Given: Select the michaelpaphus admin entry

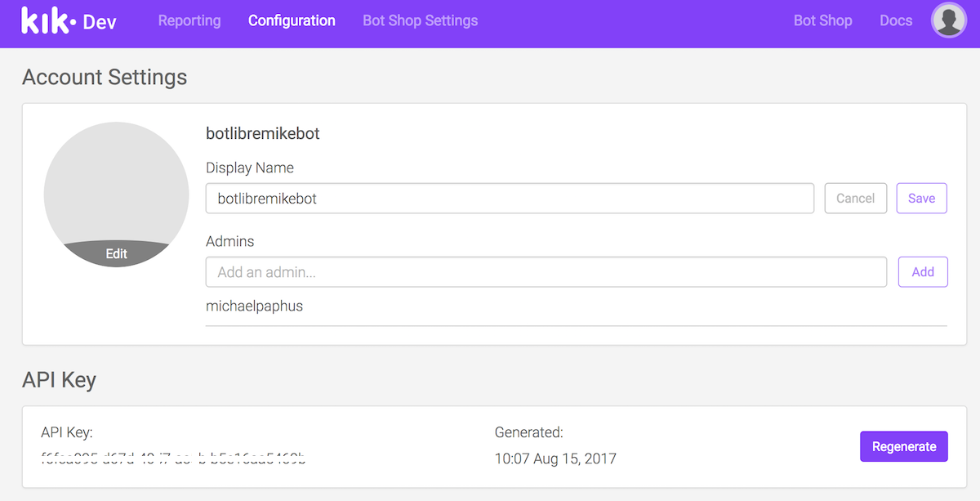Looking at the screenshot, I should (254, 306).
